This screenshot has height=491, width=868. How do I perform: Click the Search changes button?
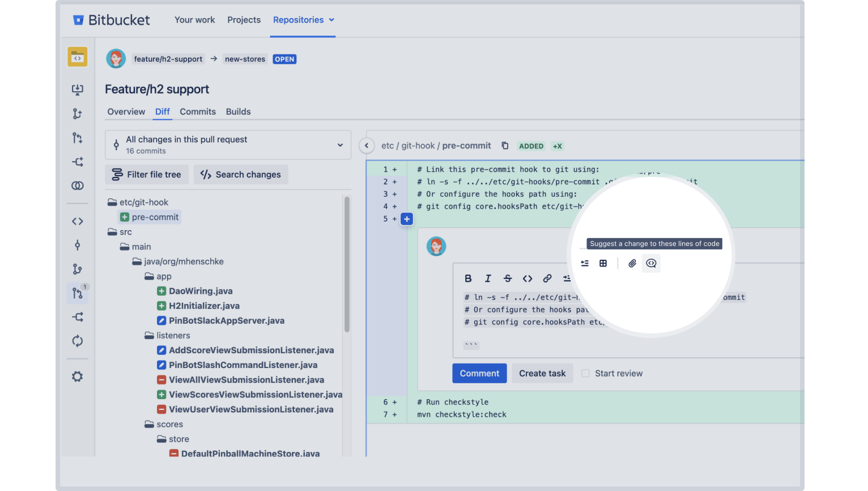pyautogui.click(x=241, y=175)
